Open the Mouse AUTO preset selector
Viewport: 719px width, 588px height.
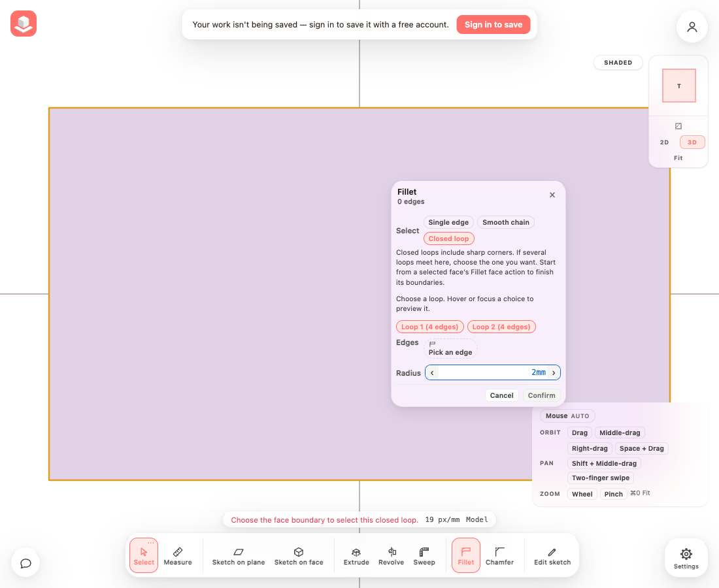coord(567,416)
